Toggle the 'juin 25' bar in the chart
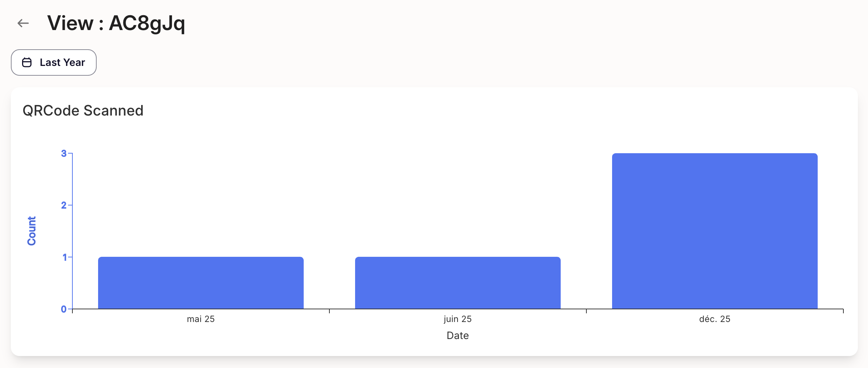This screenshot has width=868, height=368. (457, 283)
